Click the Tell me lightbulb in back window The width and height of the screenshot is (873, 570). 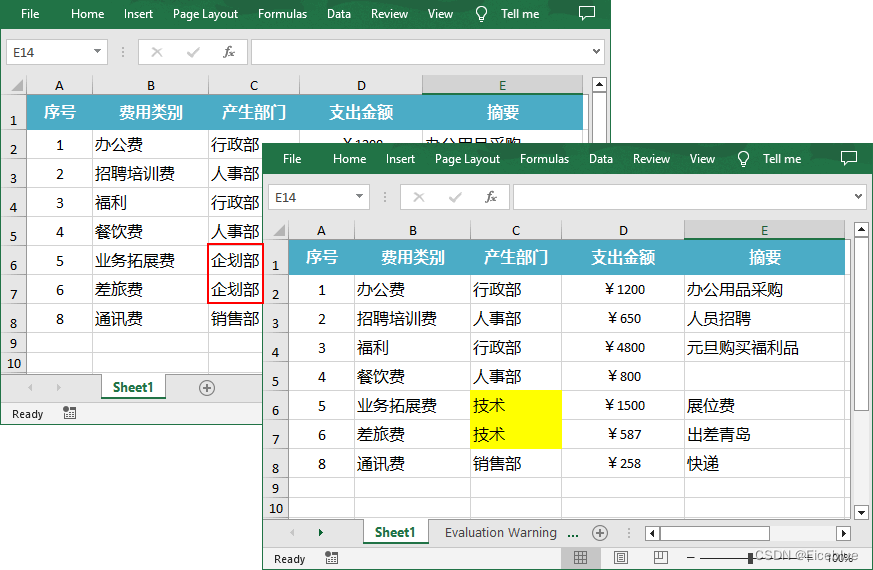[482, 14]
